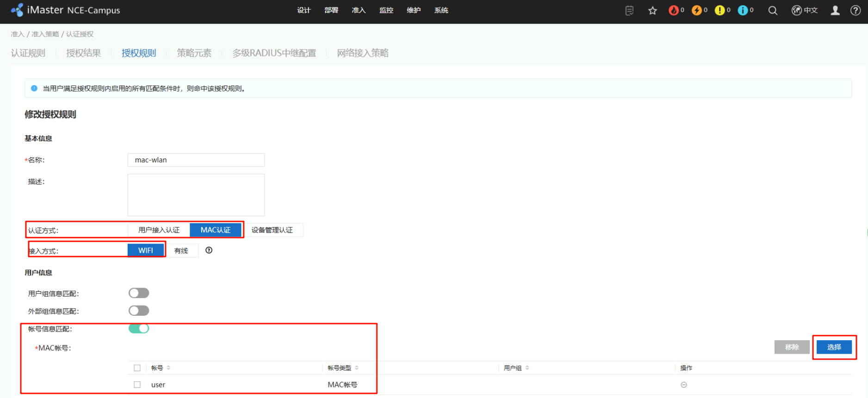Turn off account info matching toggle

tap(139, 328)
